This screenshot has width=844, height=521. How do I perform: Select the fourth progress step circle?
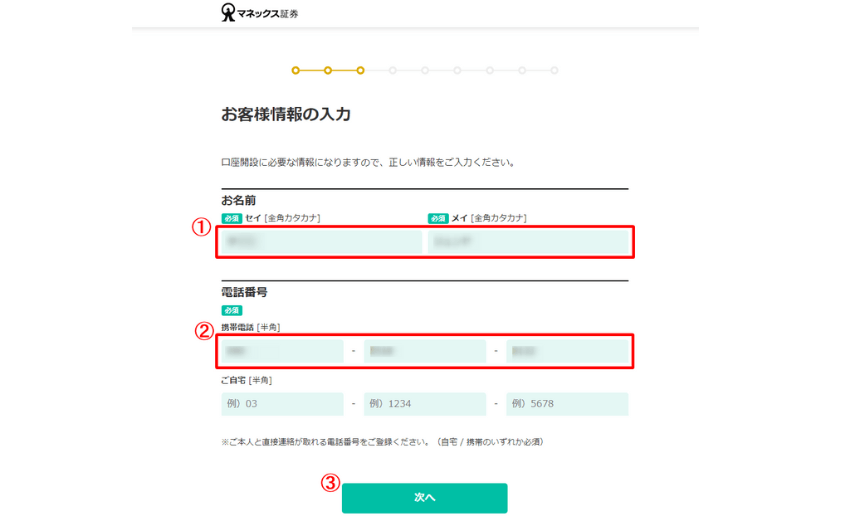[x=393, y=71]
